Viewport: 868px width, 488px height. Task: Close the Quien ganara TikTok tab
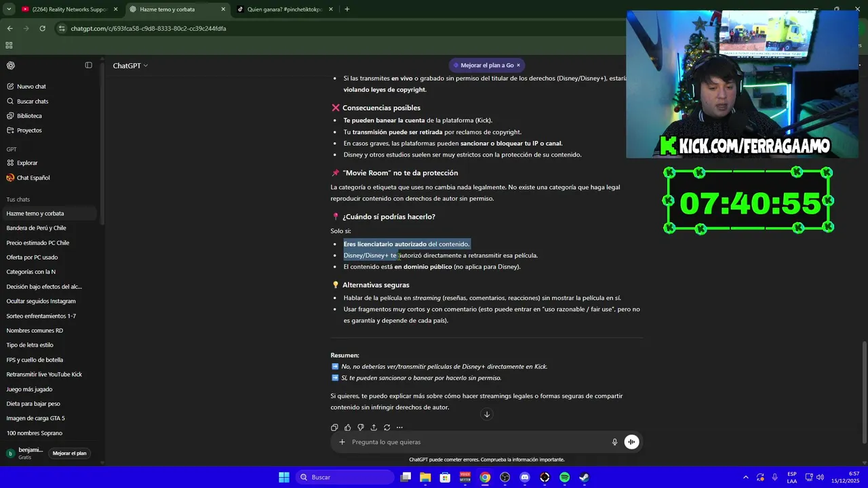tap(331, 9)
